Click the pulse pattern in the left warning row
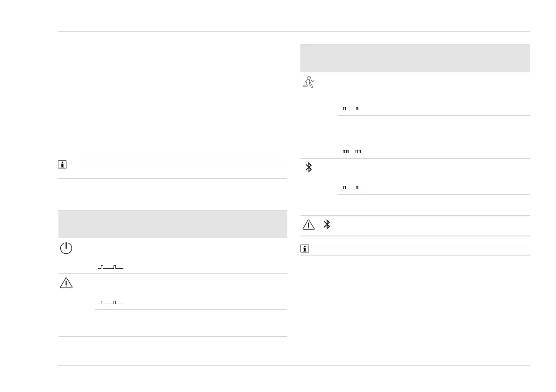Image resolution: width=556 pixels, height=392 pixels. pos(111,303)
